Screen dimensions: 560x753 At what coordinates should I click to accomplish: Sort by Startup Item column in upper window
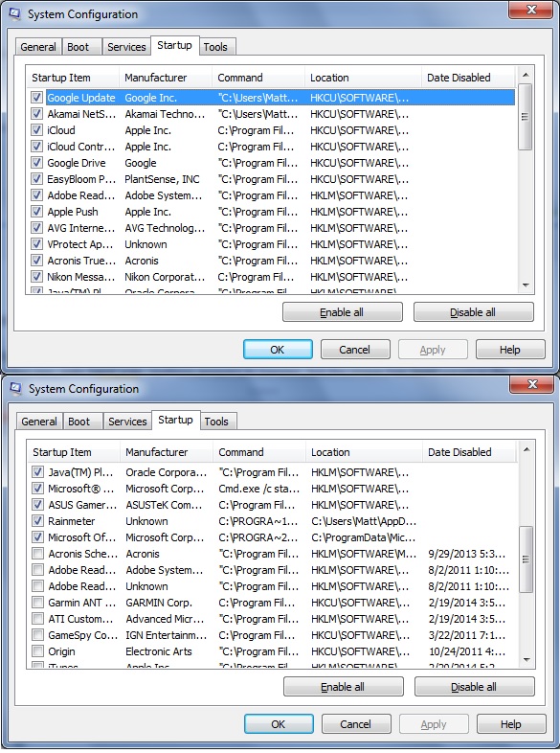72,78
